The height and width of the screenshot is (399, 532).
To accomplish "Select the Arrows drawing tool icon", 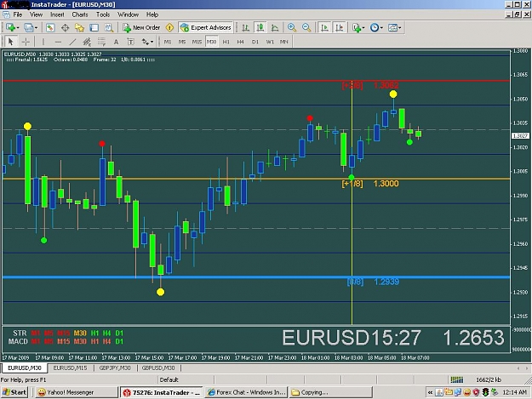I will tap(146, 42).
